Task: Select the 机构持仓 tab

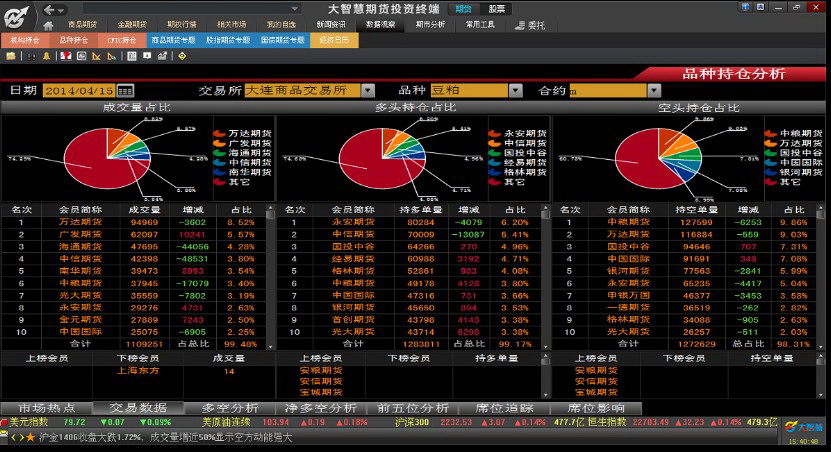Action: (25, 40)
